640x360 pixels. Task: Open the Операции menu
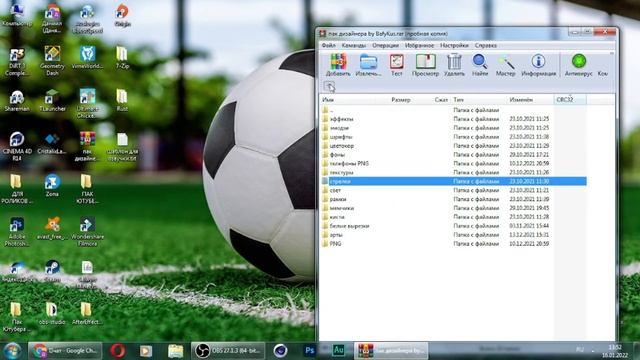385,45
